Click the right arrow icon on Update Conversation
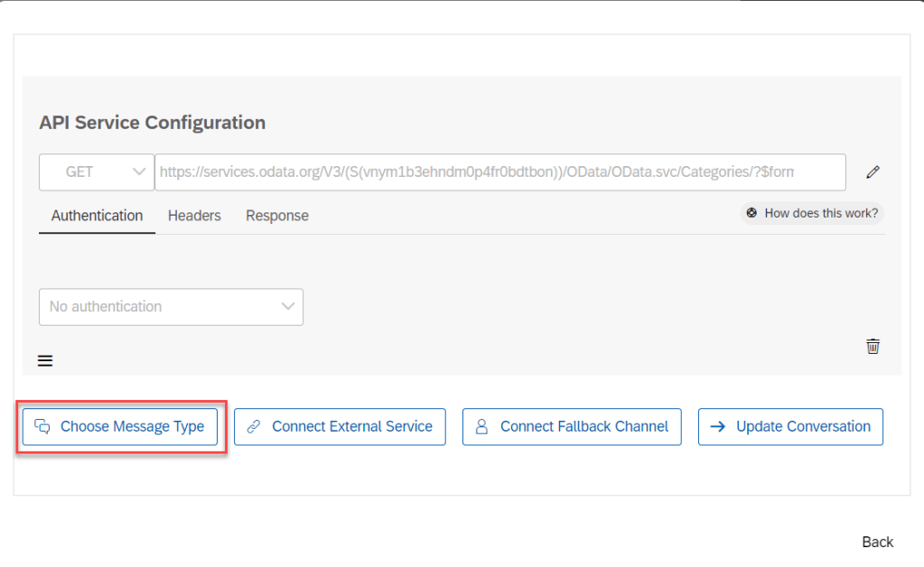Screen dimensions: 924x567 click(x=718, y=427)
